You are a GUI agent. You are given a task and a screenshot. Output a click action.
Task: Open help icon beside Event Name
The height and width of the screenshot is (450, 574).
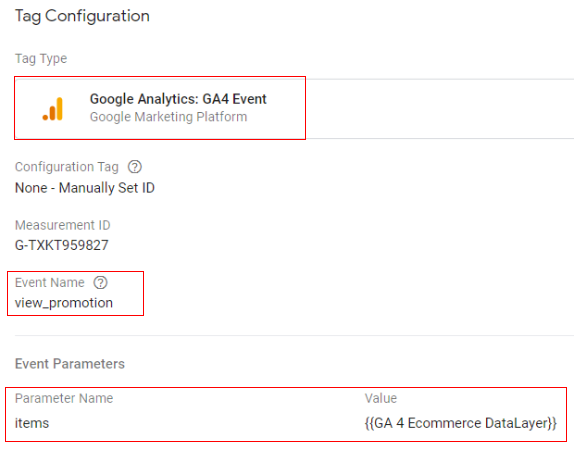(x=100, y=283)
